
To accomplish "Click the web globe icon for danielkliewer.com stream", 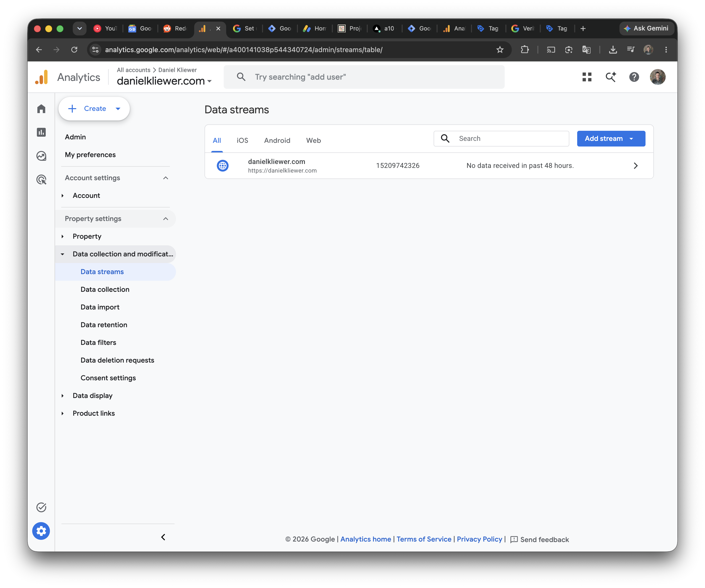I will click(x=222, y=165).
